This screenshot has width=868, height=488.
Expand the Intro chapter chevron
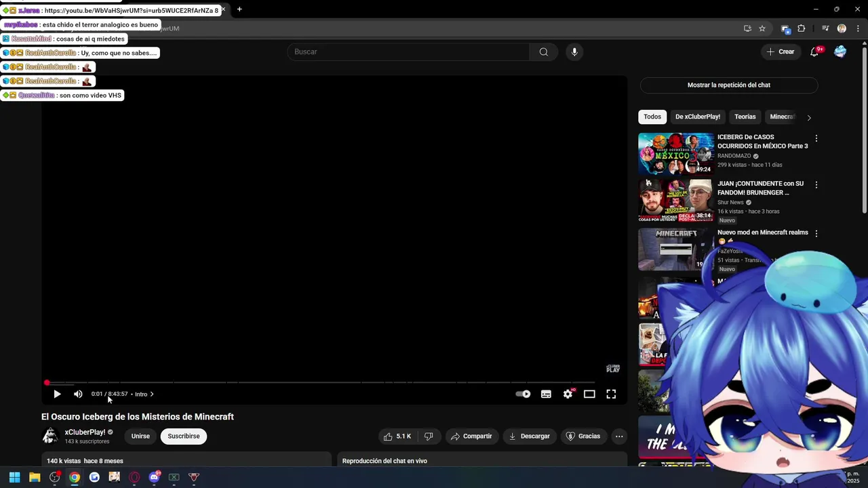click(151, 394)
